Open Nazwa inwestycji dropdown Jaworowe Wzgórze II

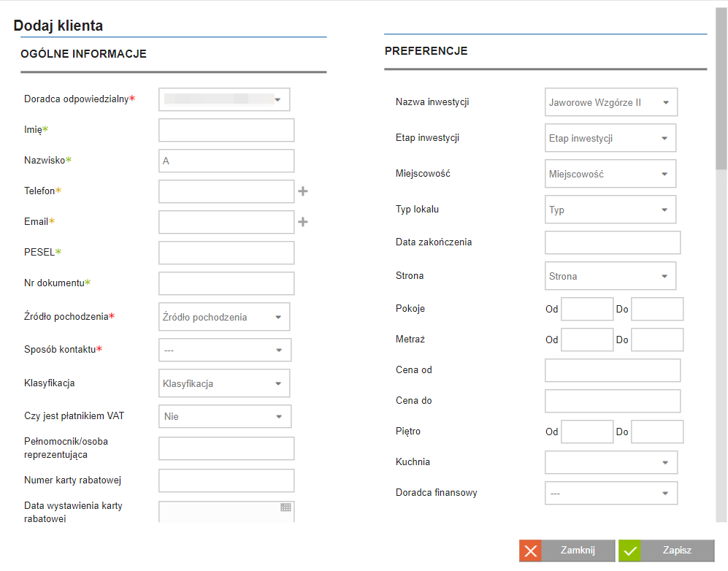pos(611,102)
